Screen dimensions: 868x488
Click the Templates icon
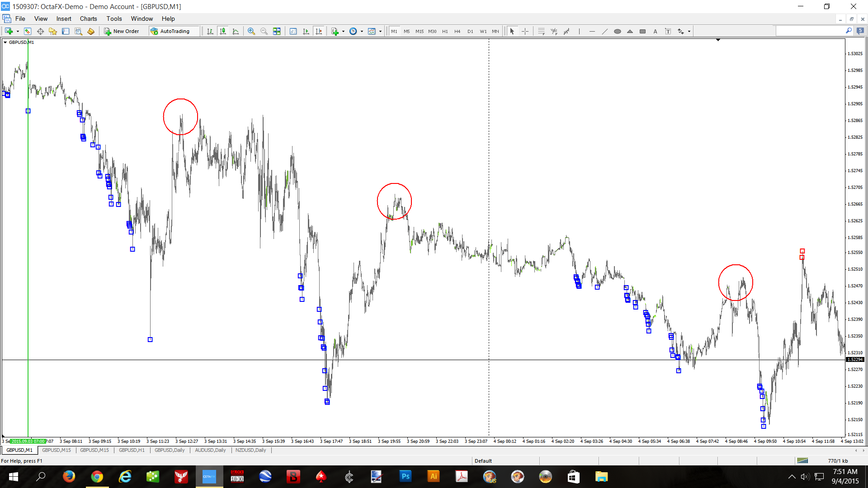(x=372, y=31)
